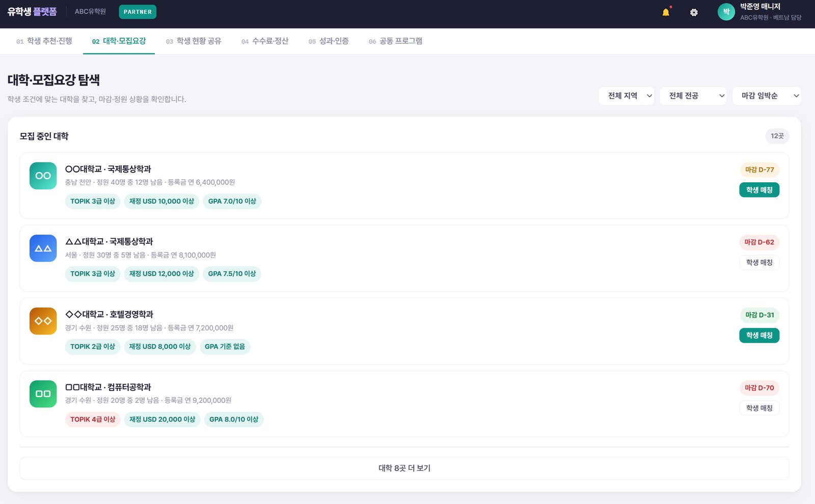815x504 pixels.
Task: Click 학생 매칭 for □□대학교 컴퓨터공학과
Action: [759, 408]
